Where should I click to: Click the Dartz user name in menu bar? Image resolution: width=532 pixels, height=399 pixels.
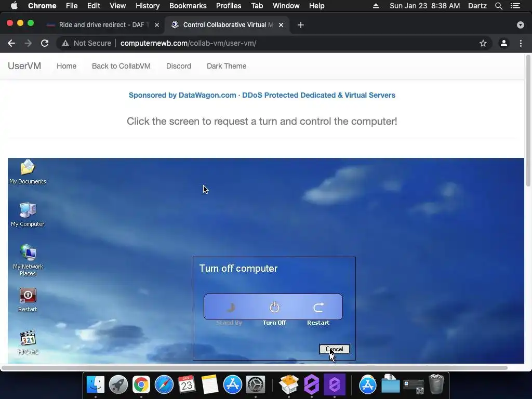click(x=477, y=6)
